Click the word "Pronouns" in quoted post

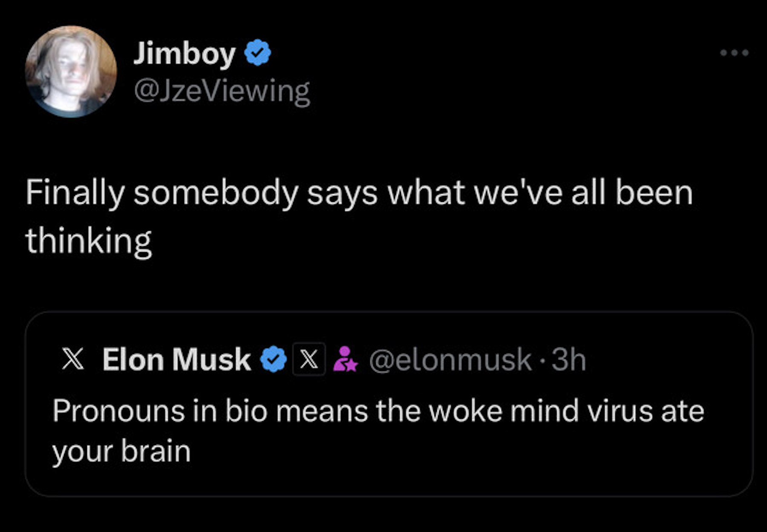click(119, 411)
